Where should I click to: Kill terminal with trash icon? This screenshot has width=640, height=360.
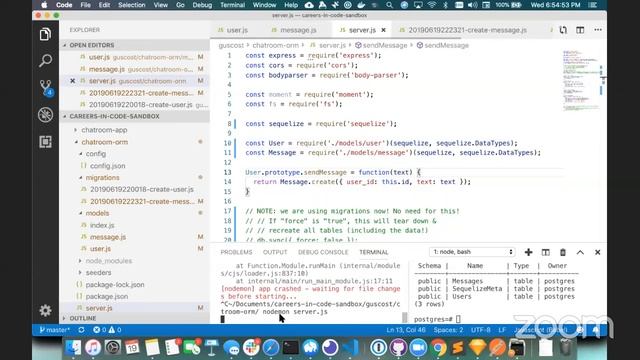coord(563,252)
